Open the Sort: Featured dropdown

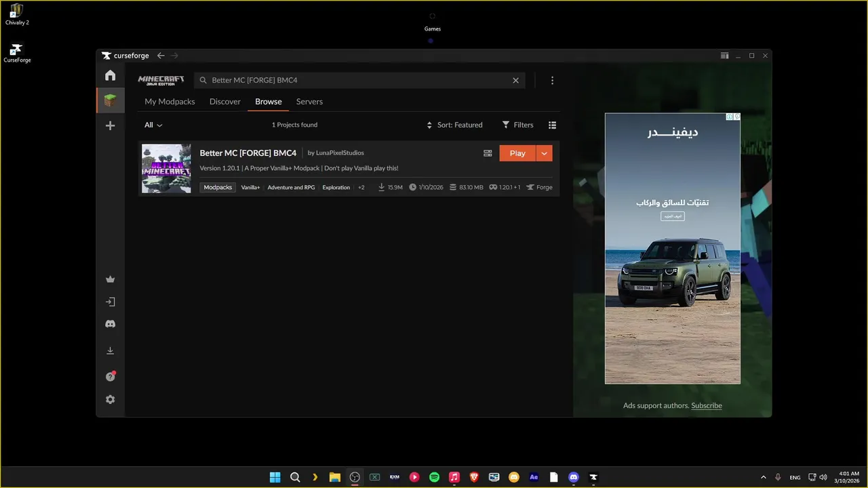[454, 125]
